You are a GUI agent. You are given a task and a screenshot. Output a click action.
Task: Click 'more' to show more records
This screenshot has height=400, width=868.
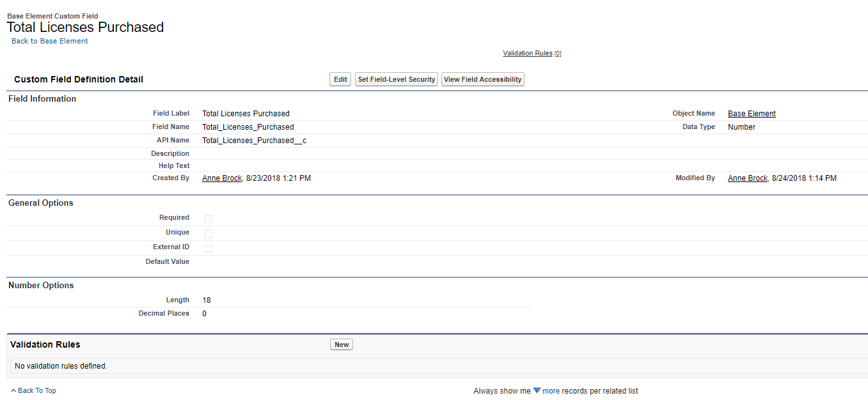[551, 391]
